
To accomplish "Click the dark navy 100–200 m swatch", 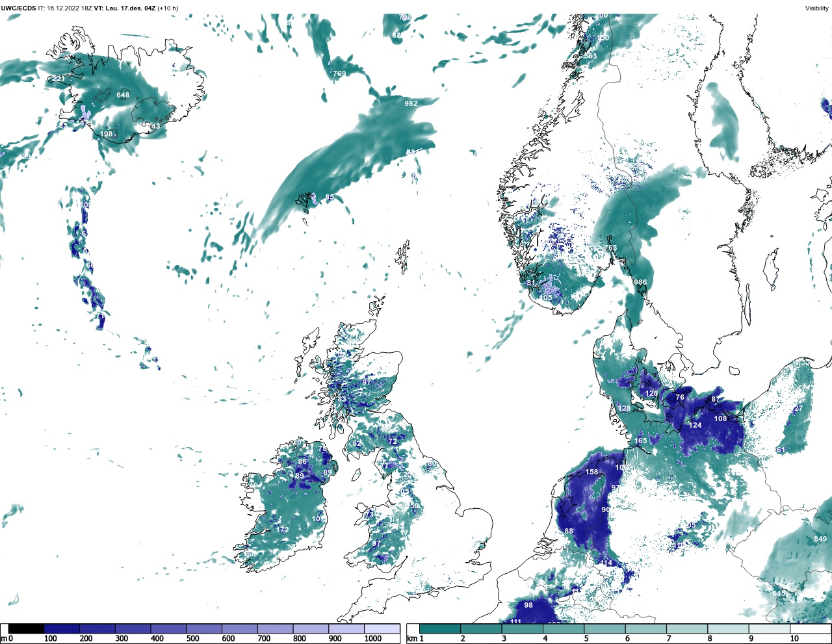I will [x=62, y=628].
